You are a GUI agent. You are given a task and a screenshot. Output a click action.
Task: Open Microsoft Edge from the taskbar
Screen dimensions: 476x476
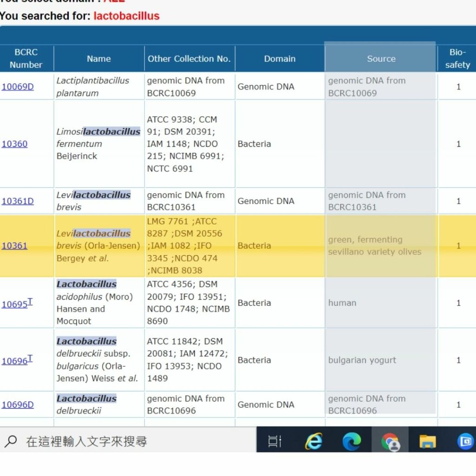point(351,442)
